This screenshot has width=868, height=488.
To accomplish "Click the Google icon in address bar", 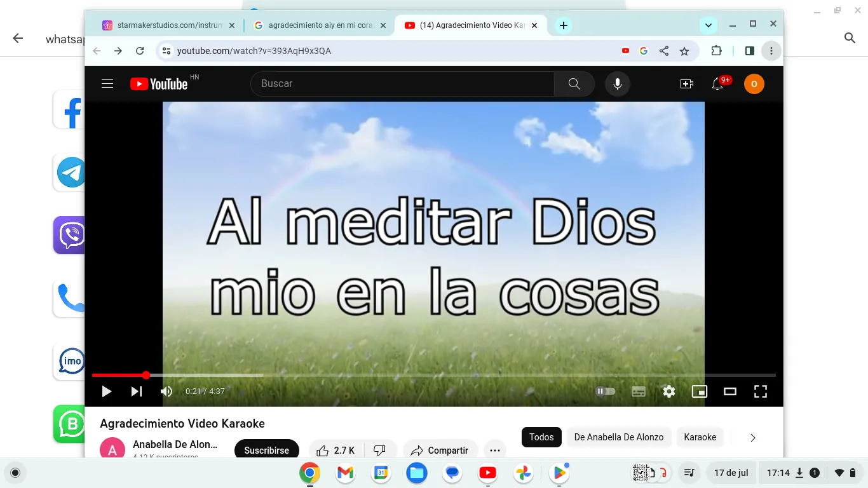I will (x=644, y=51).
